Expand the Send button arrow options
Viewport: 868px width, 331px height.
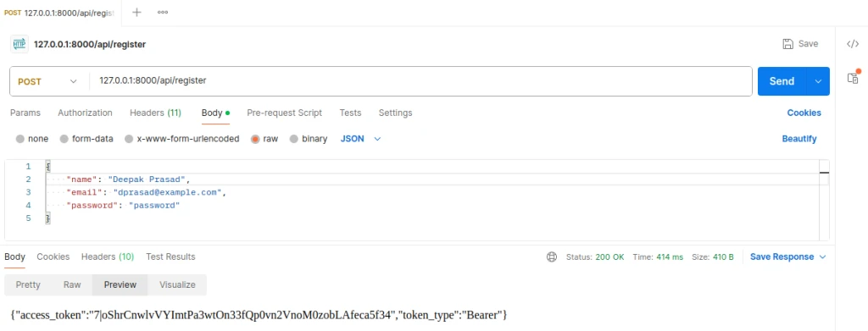818,81
